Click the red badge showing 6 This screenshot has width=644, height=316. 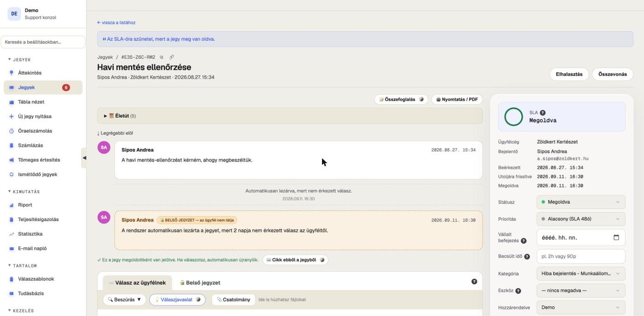tap(66, 88)
